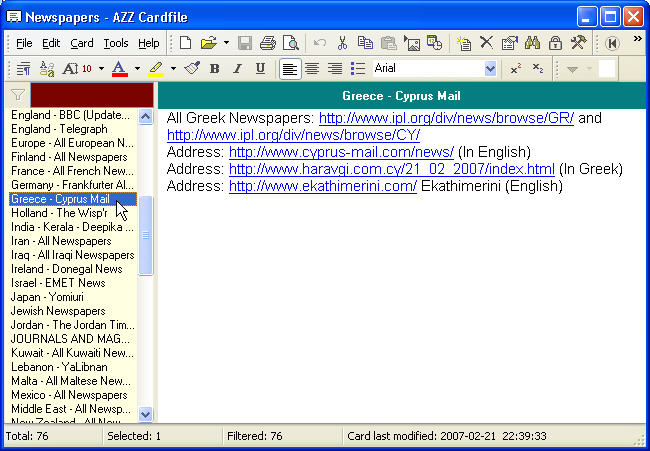
Task: Toggle Align right
Action: pos(335,69)
